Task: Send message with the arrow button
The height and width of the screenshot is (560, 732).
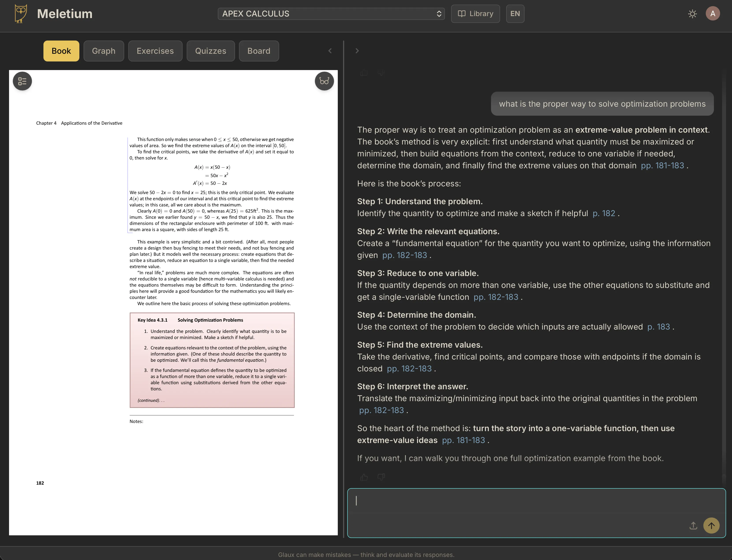Action: tap(711, 526)
